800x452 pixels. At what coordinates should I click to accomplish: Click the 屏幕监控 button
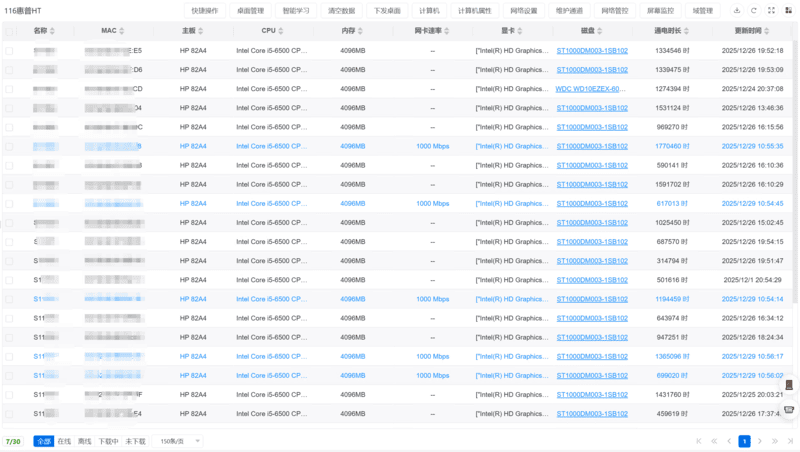pyautogui.click(x=660, y=10)
